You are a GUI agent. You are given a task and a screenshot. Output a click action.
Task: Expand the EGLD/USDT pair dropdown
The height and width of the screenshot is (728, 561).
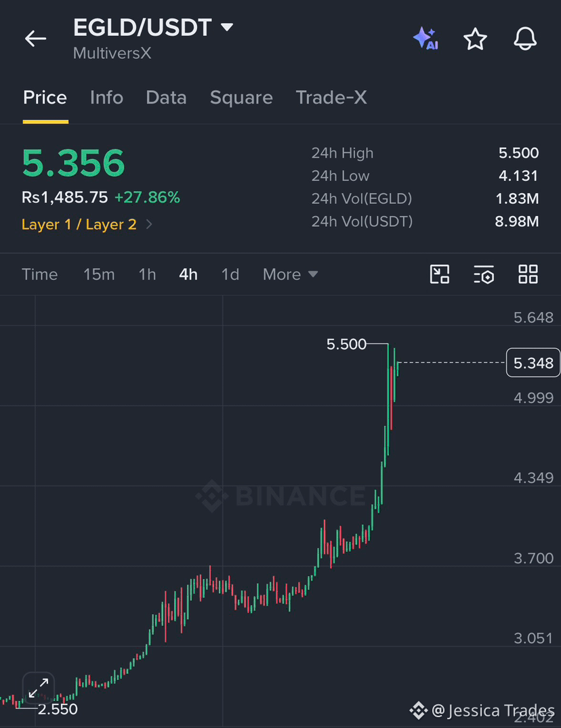click(227, 27)
